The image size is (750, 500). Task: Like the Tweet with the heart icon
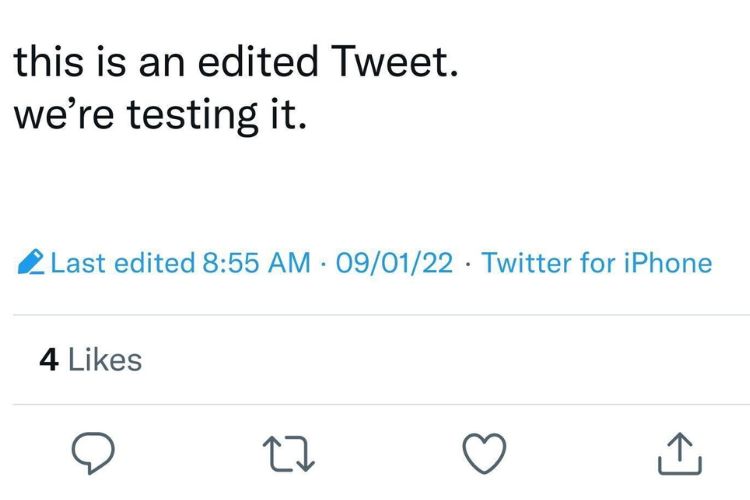(x=484, y=454)
